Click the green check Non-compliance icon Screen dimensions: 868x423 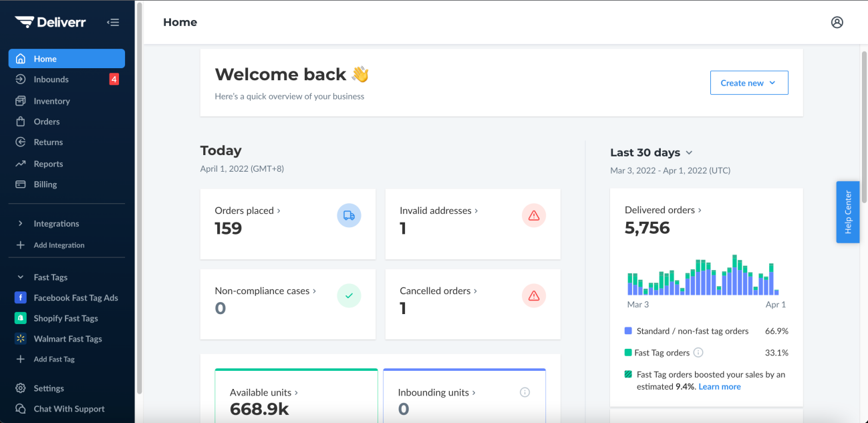tap(349, 295)
